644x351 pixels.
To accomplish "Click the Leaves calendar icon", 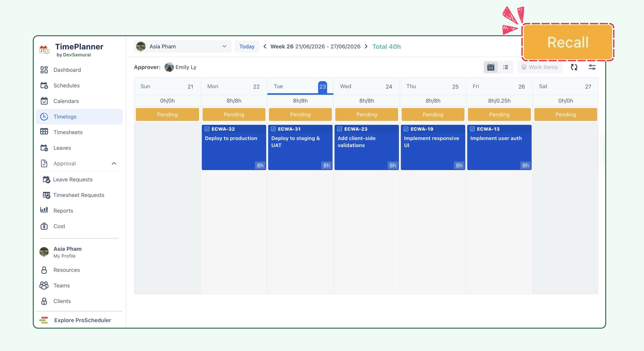I will pos(44,148).
